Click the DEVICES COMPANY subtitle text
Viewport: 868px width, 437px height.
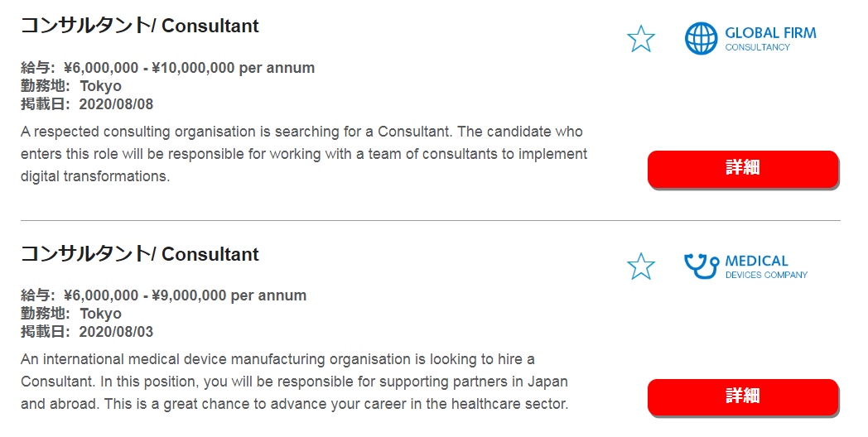pyautogui.click(x=766, y=275)
